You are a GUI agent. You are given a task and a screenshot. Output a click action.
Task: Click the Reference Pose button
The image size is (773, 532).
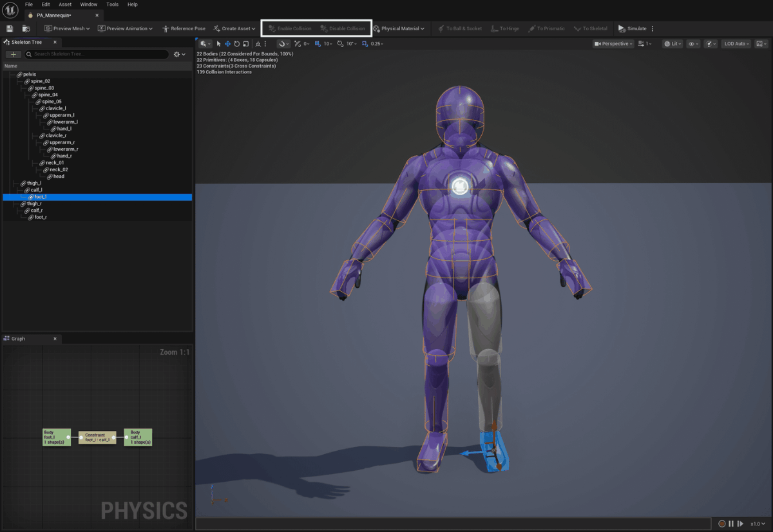point(184,28)
